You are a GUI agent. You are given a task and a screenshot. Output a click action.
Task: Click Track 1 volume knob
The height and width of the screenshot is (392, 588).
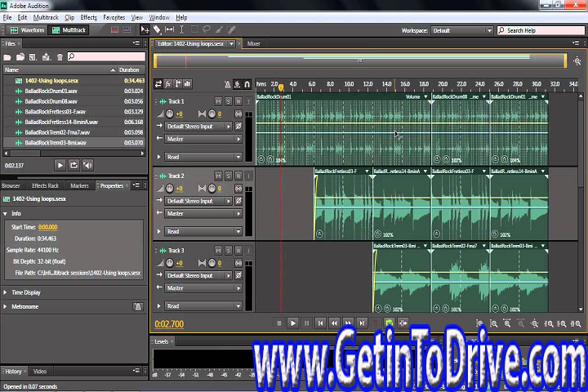click(170, 114)
